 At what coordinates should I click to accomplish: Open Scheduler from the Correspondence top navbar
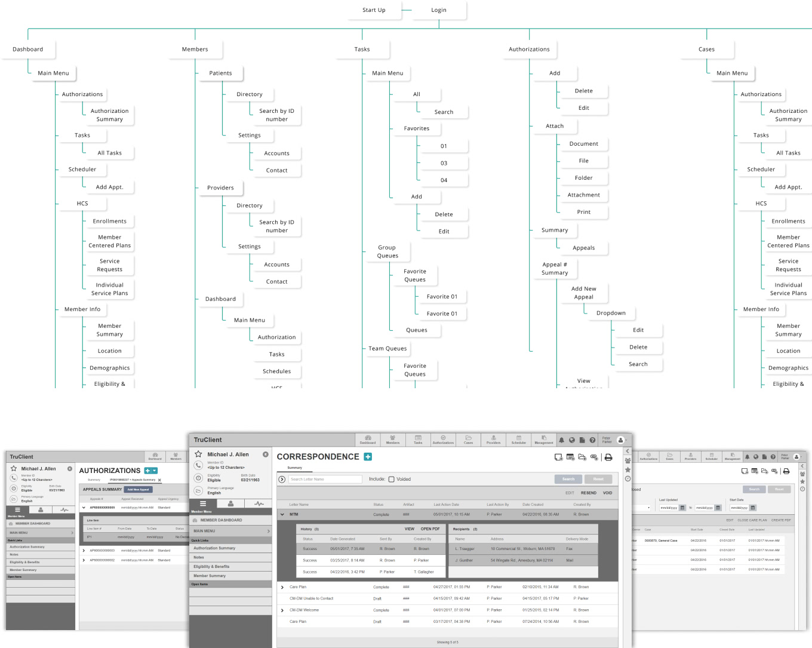[x=519, y=440]
